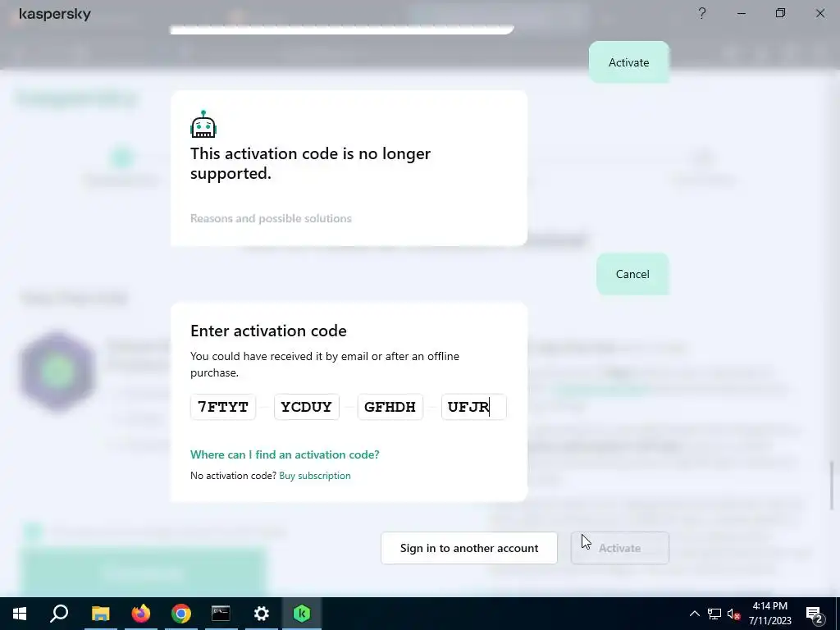
Task: Switch to Kaspersky taskbar icon
Action: click(302, 614)
